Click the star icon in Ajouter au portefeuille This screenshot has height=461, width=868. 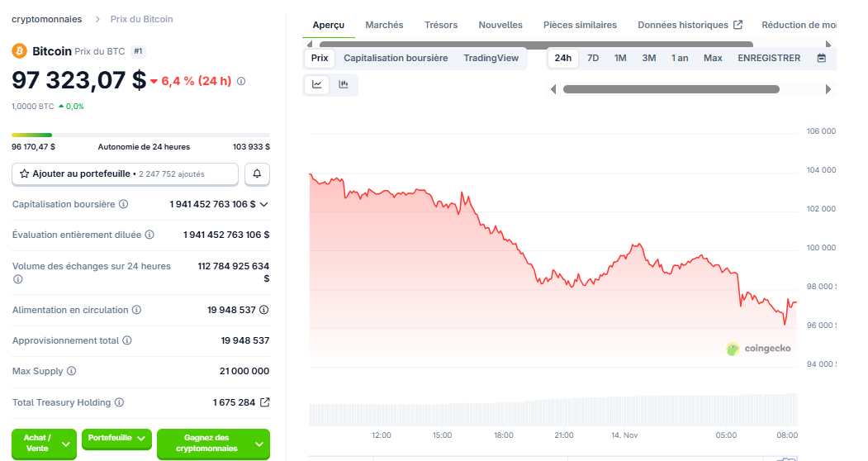click(x=24, y=174)
